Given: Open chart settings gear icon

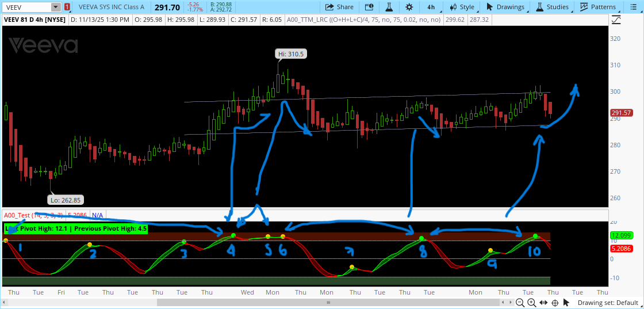Looking at the screenshot, I should tap(409, 7).
